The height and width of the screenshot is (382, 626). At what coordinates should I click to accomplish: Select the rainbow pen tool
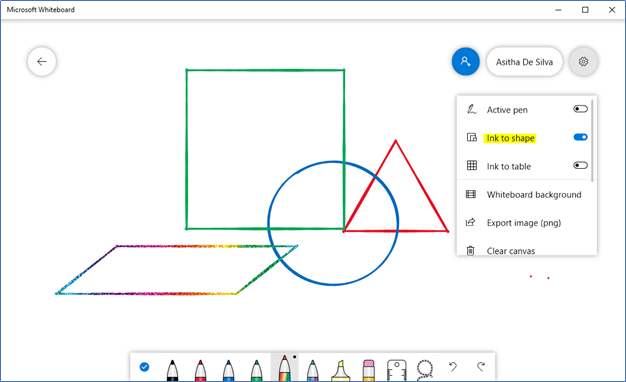[x=284, y=368]
